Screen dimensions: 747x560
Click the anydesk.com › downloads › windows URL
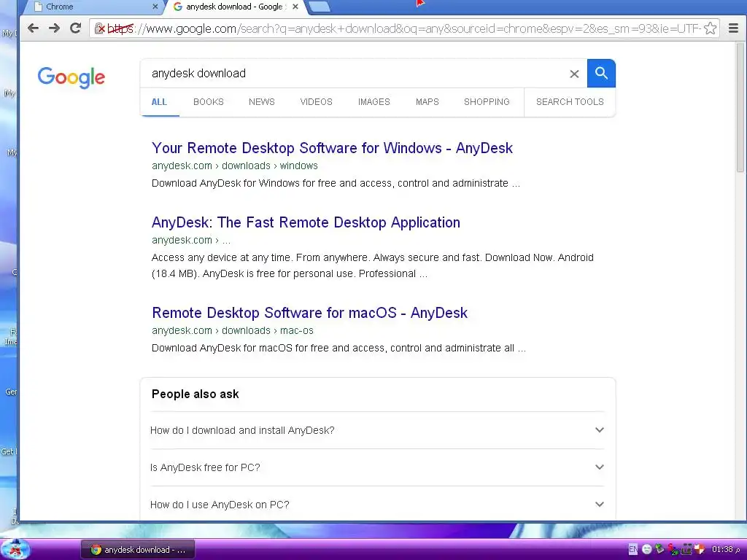234,166
